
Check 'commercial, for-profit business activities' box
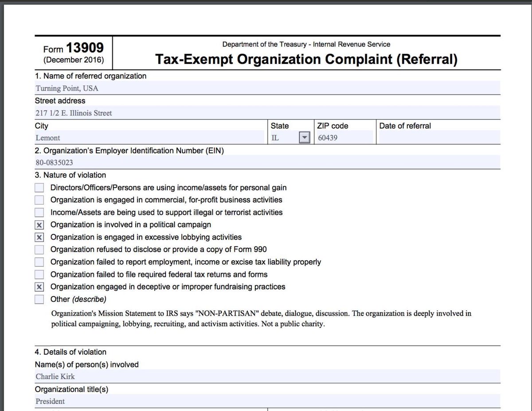click(x=39, y=200)
